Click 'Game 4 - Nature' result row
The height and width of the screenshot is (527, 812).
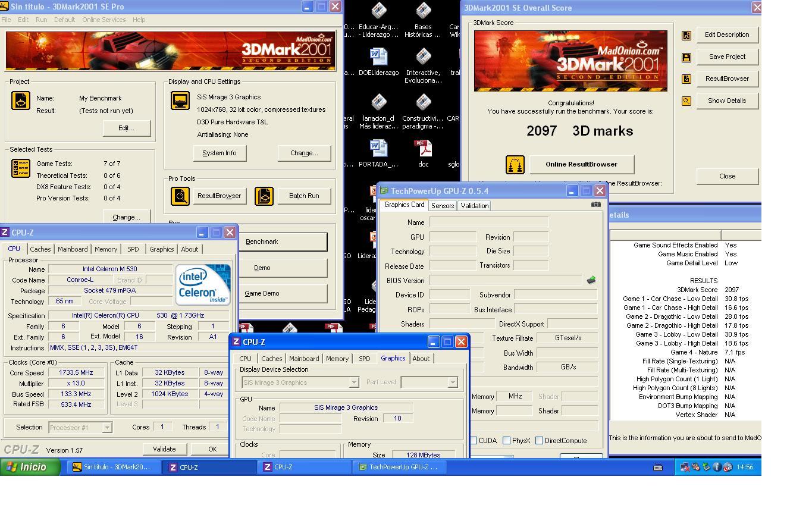tap(684, 352)
